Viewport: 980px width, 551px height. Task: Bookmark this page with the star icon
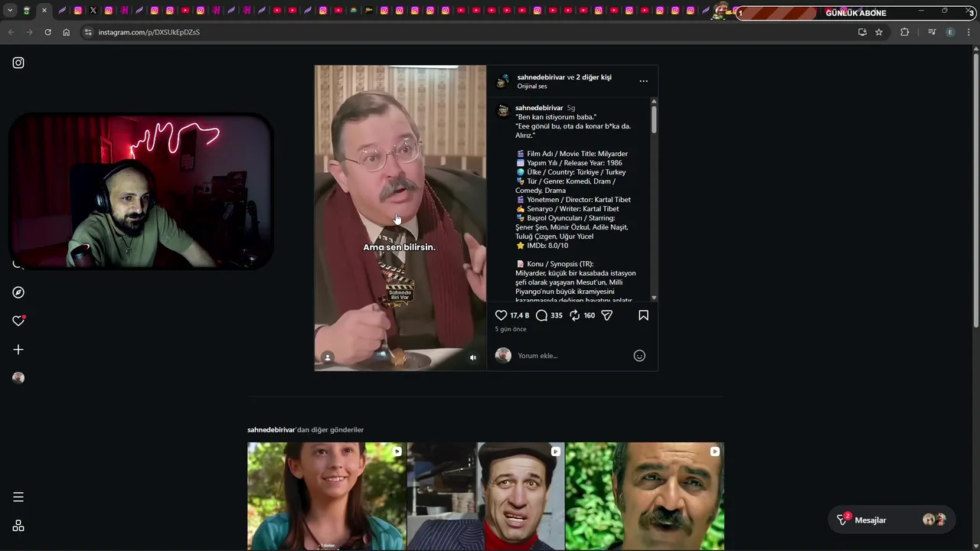click(879, 32)
